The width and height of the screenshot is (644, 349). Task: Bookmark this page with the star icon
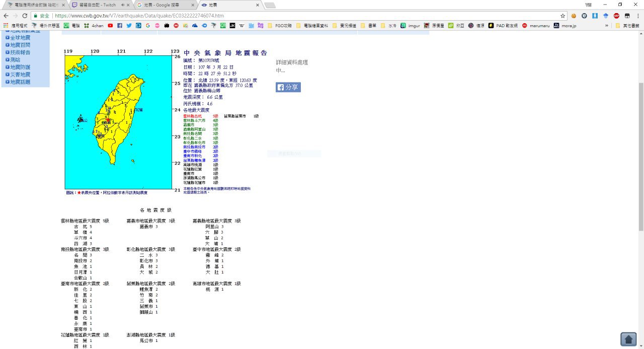click(x=563, y=16)
